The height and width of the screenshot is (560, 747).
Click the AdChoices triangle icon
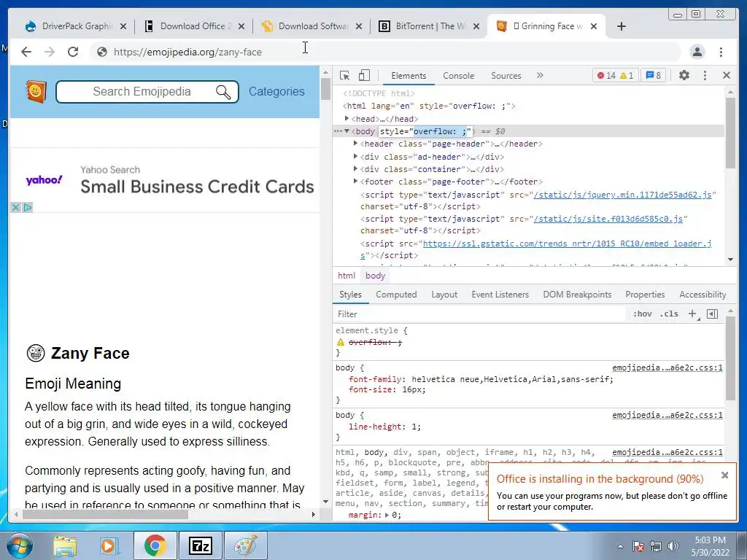pyautogui.click(x=28, y=207)
